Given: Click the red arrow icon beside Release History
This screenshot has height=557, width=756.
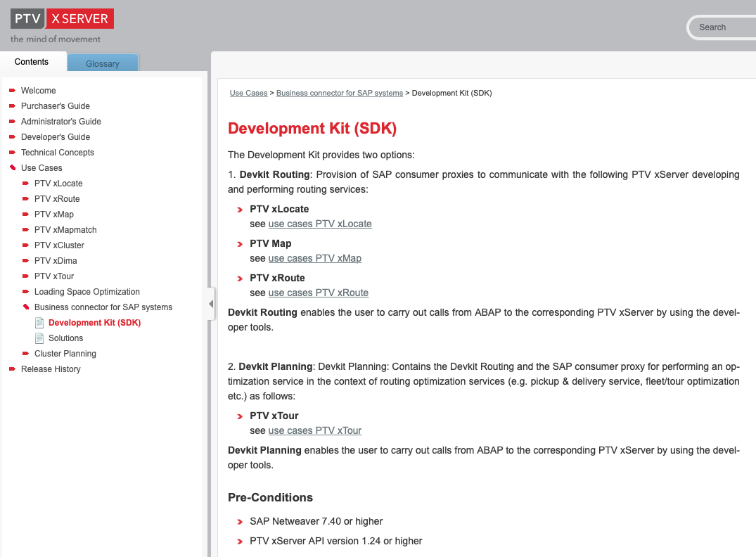Looking at the screenshot, I should (x=13, y=369).
